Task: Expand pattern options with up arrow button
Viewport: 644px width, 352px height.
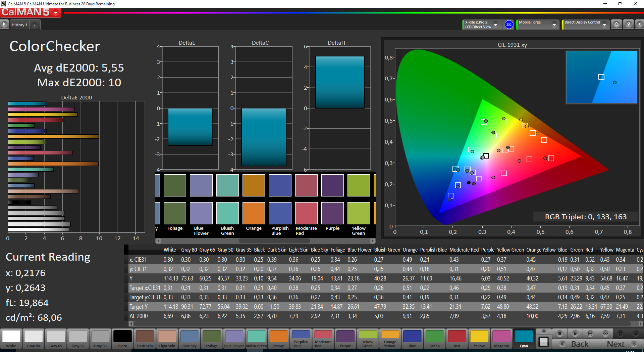Action: (x=544, y=331)
